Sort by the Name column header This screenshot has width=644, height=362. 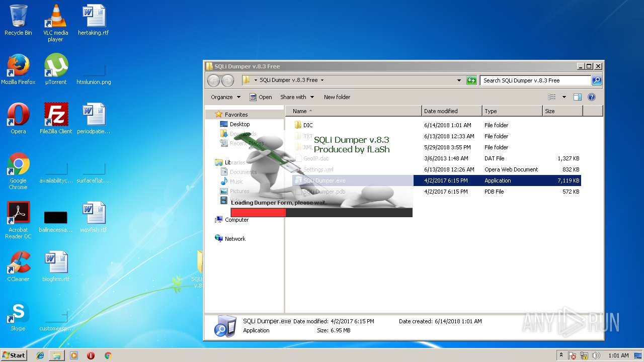click(x=353, y=111)
